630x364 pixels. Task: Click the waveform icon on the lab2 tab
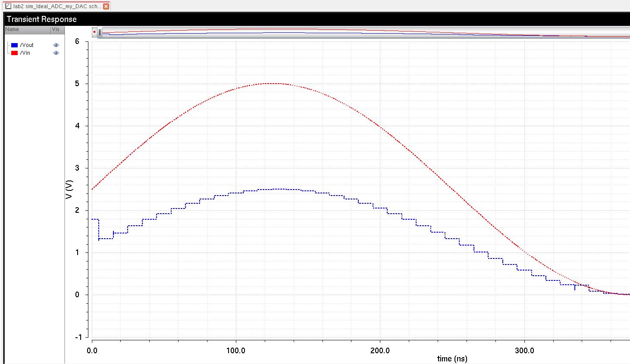8,6
